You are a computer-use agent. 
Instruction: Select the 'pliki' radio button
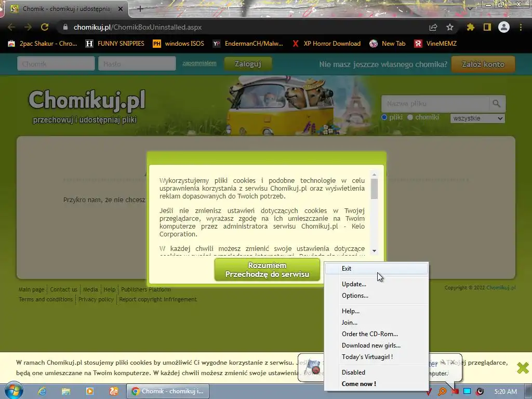coord(384,117)
